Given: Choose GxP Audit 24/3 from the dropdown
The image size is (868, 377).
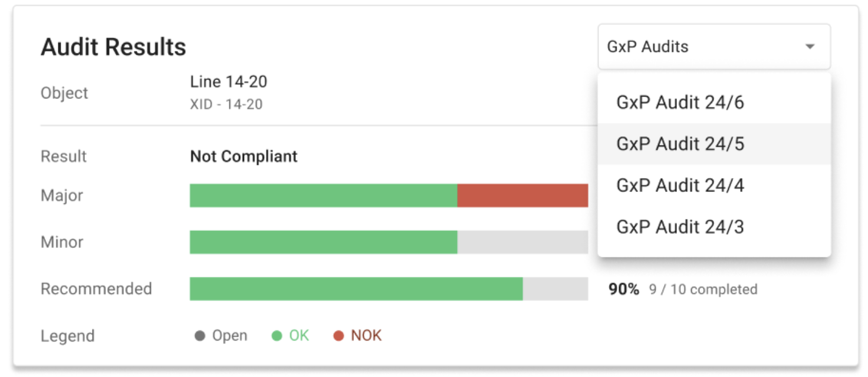Looking at the screenshot, I should click(680, 226).
